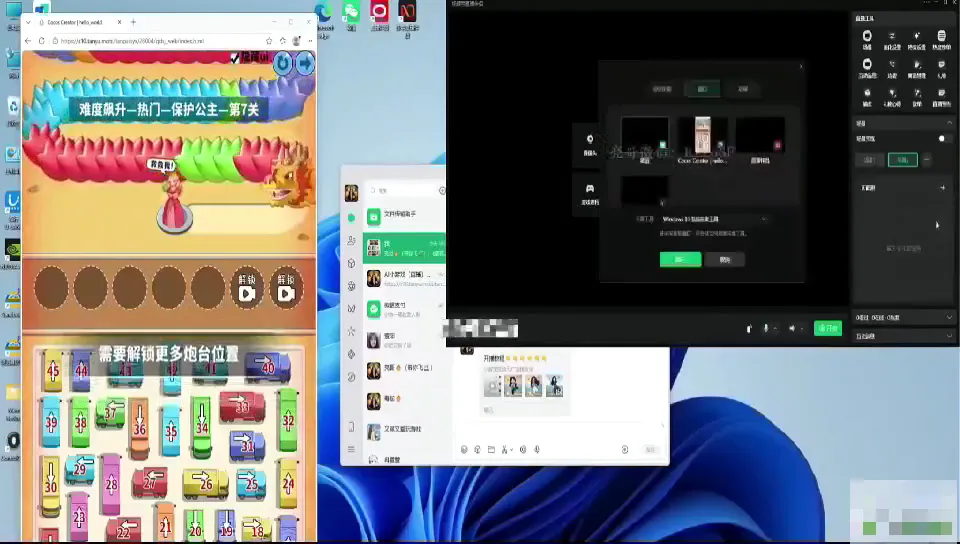The width and height of the screenshot is (960, 544).
Task: Click the game restart circular-arrow button
Action: 283,64
